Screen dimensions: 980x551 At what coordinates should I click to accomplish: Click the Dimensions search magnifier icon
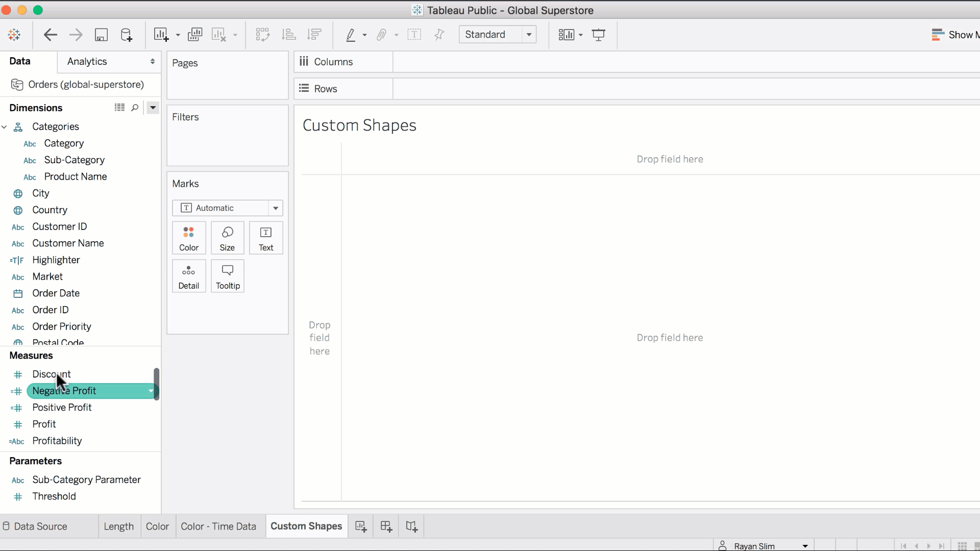pyautogui.click(x=135, y=108)
